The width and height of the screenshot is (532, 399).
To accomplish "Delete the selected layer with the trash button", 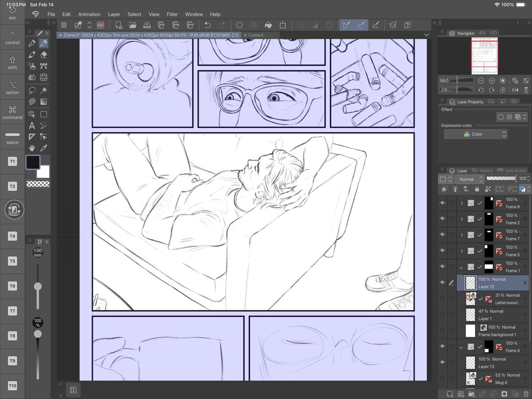I will pyautogui.click(x=526, y=394).
